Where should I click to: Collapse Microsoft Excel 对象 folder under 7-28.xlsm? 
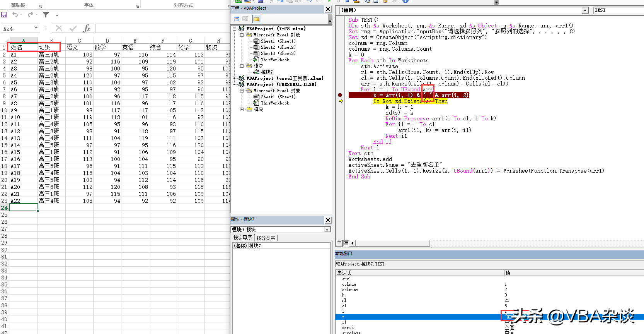click(x=242, y=35)
